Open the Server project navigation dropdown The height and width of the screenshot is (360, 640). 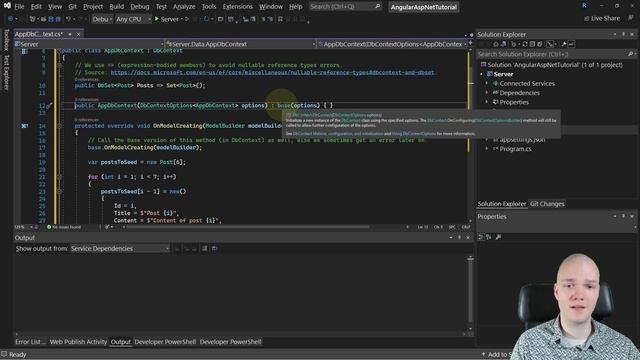pyautogui.click(x=89, y=44)
